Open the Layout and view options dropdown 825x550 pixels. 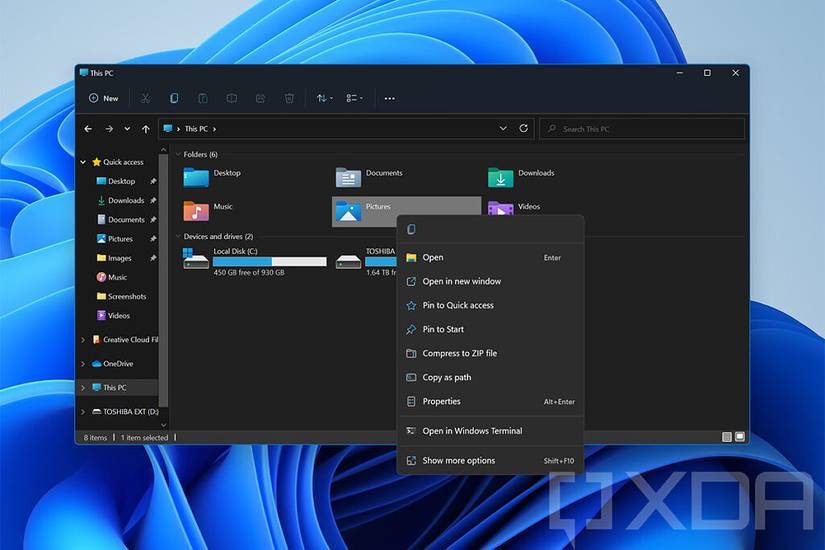[x=354, y=98]
